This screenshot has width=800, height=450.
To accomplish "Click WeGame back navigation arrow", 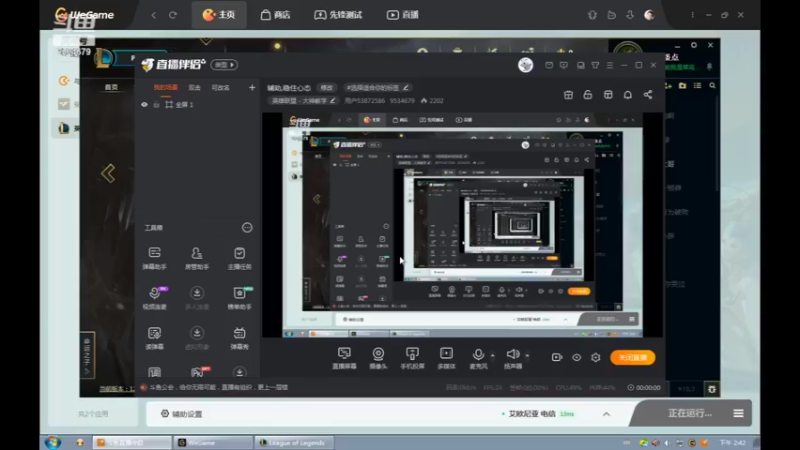I will coord(154,15).
